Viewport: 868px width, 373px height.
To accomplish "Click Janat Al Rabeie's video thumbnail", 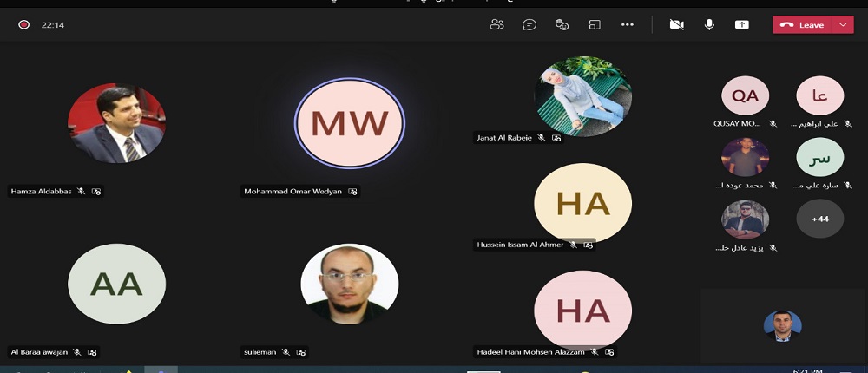I will click(582, 95).
